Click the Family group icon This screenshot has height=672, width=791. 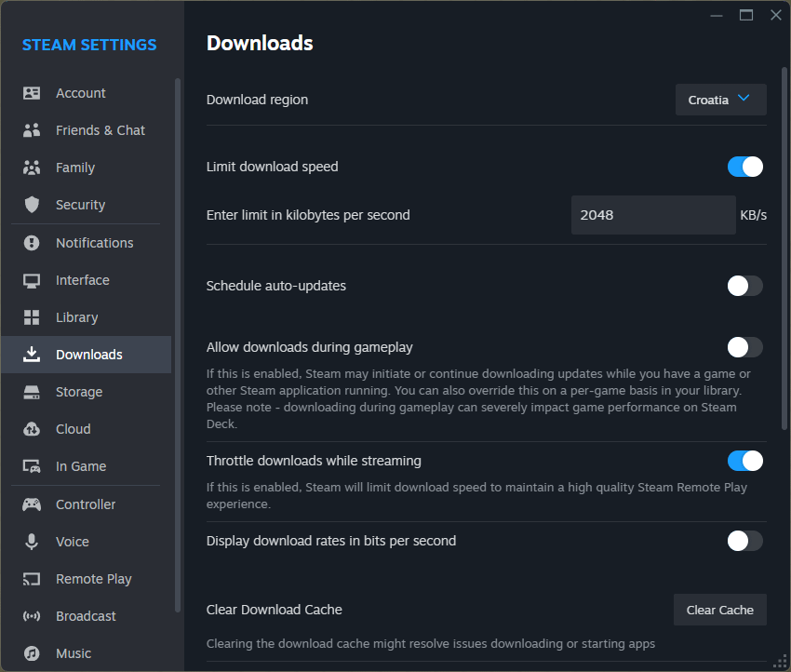[x=32, y=168]
